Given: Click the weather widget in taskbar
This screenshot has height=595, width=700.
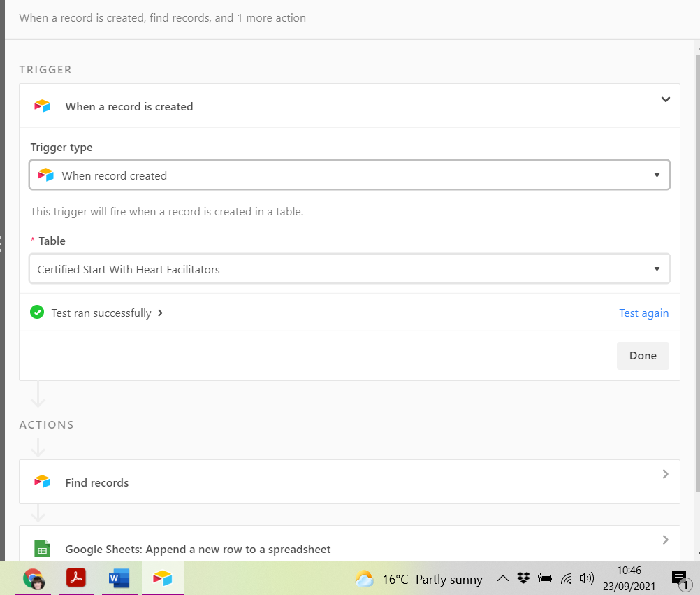Looking at the screenshot, I should 418,579.
